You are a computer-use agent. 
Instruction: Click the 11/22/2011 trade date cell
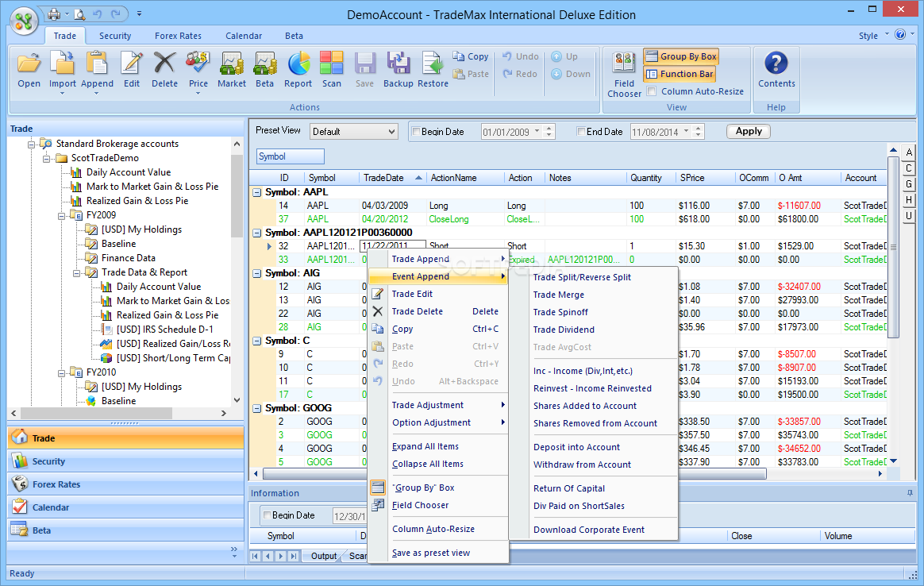392,246
